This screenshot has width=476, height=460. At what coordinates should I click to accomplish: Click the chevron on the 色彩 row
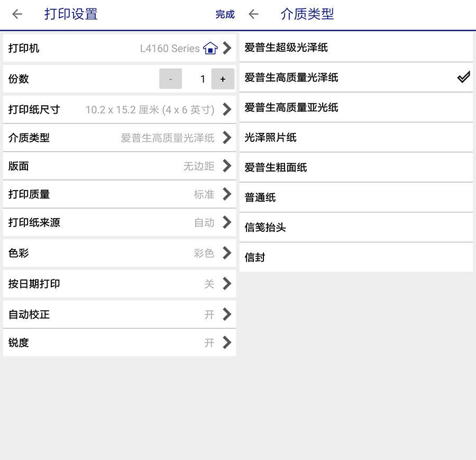tap(227, 253)
